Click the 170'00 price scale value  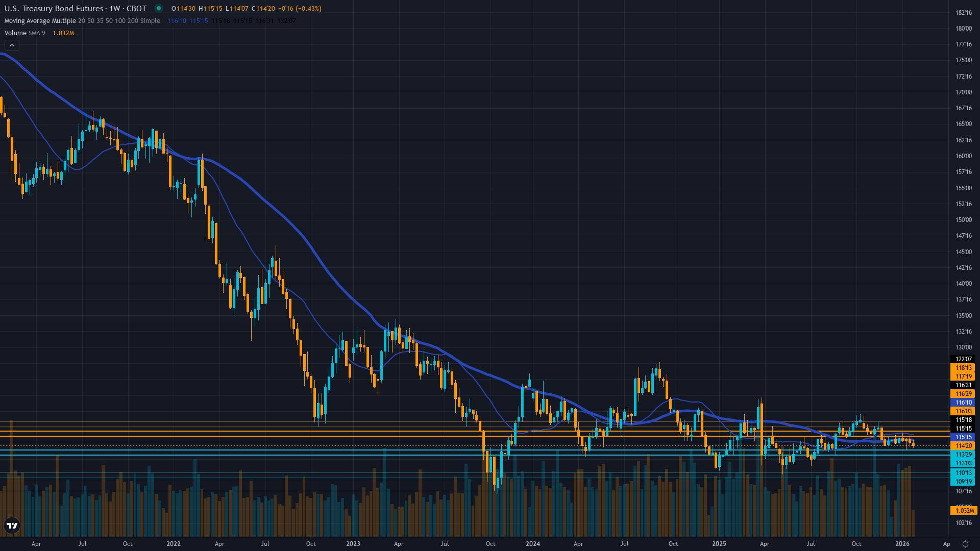[964, 92]
